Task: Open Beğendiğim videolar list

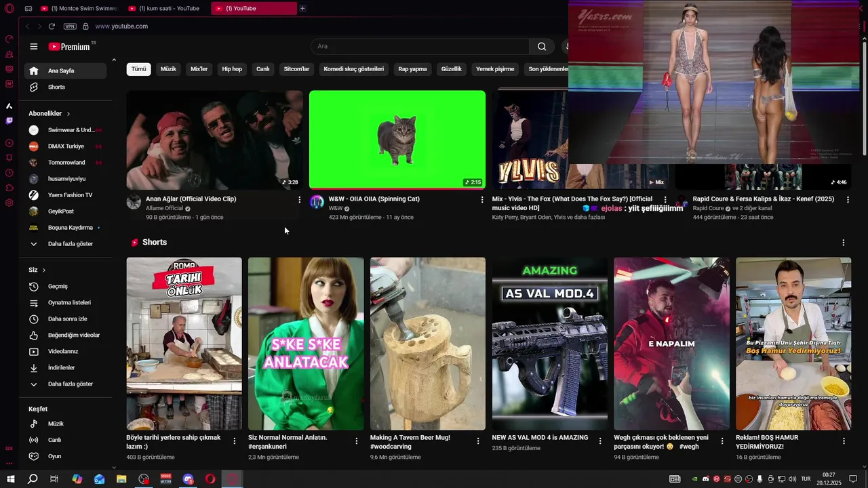Action: tap(65, 335)
